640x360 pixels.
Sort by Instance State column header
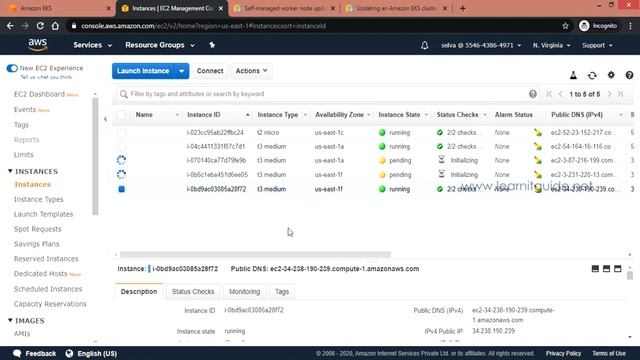[x=403, y=115]
